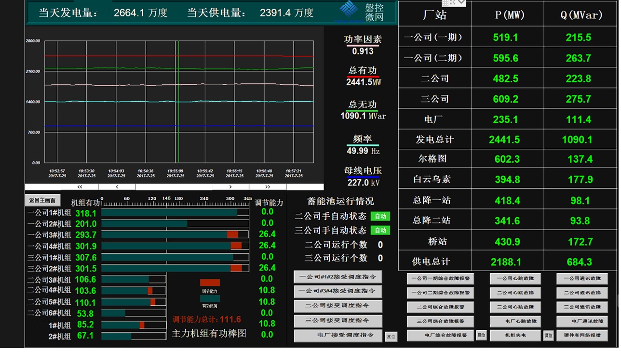Select 白云乌素 row label

(432, 179)
